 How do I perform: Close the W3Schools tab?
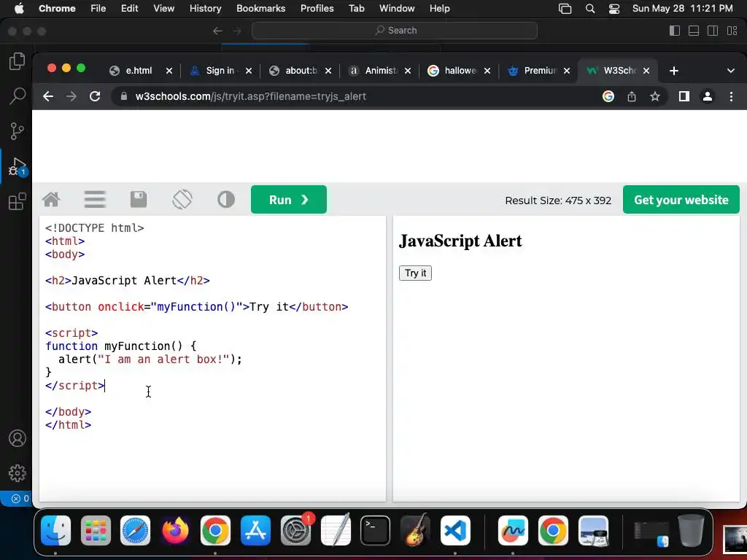point(646,71)
